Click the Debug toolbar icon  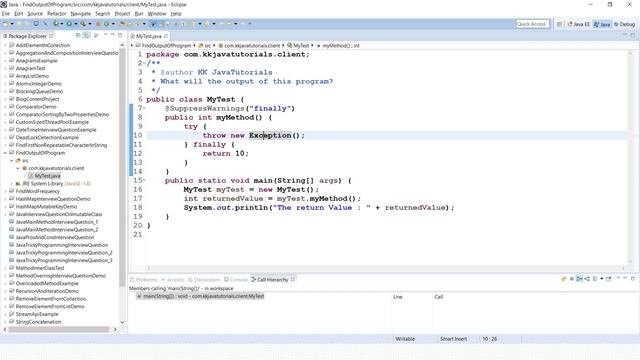click(x=56, y=24)
